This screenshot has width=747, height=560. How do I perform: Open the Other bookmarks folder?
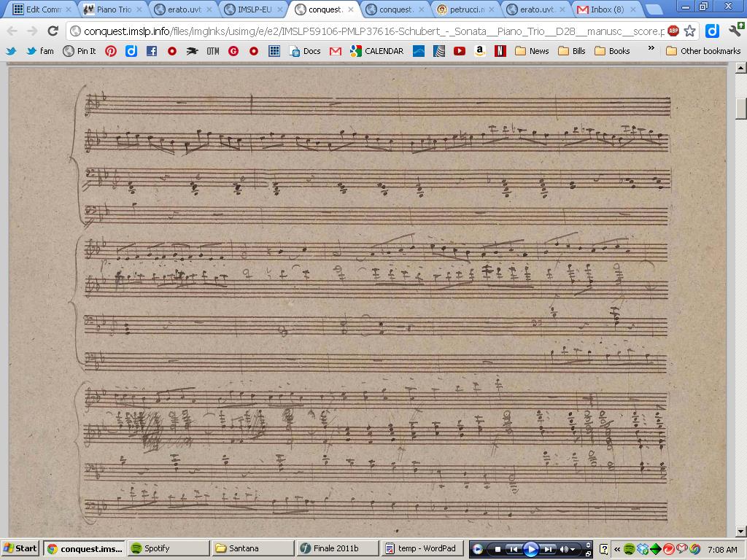(703, 51)
